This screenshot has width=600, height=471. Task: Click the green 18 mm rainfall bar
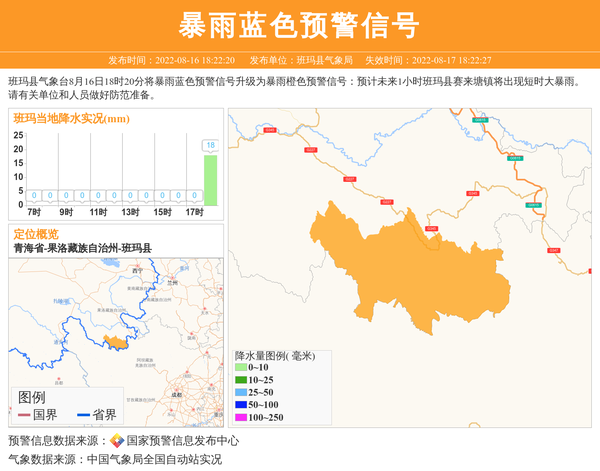[210, 180]
